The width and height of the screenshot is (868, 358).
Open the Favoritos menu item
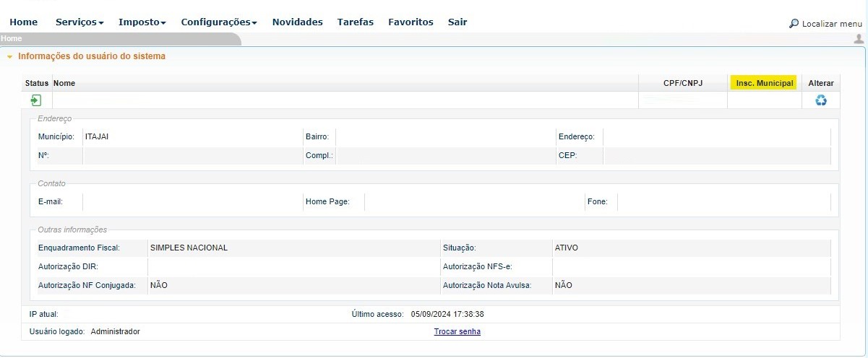[x=411, y=22]
